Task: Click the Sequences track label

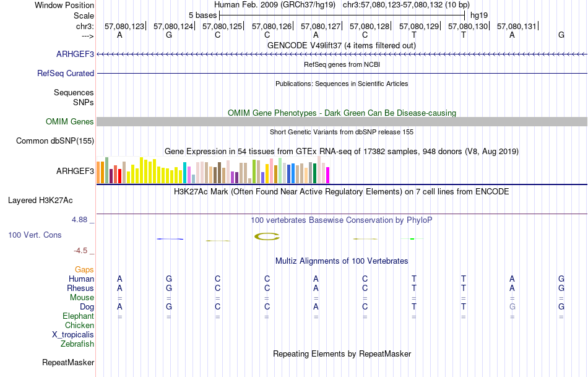Action: [x=74, y=93]
